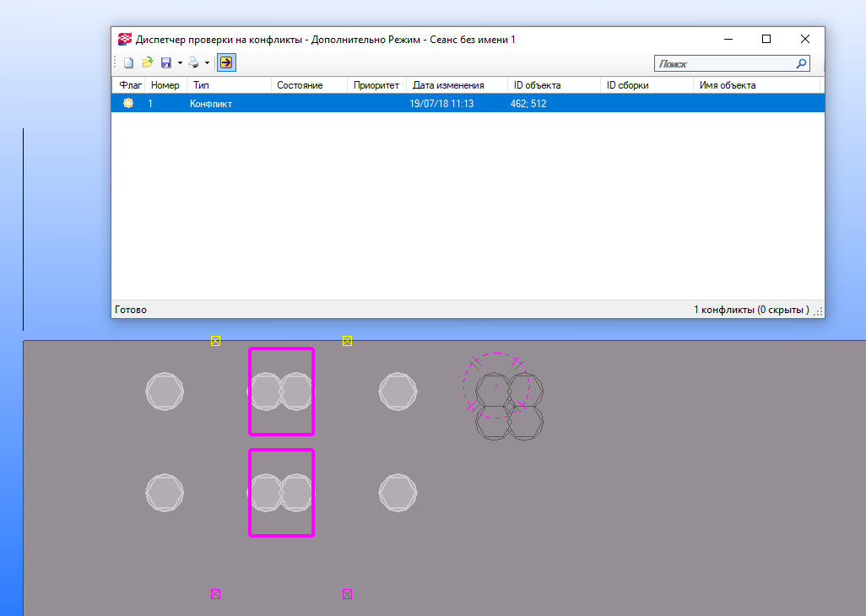Save the clash check session
Image resolution: width=866 pixels, height=616 pixels.
tap(165, 63)
